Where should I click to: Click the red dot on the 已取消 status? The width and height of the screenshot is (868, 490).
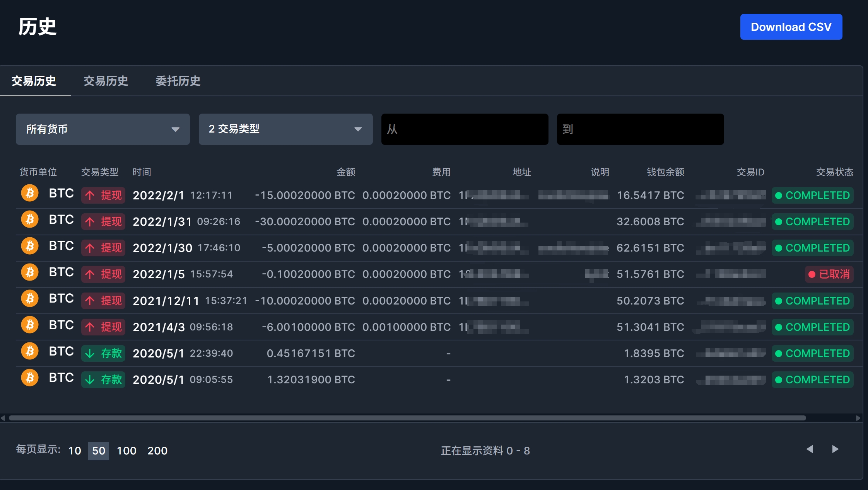coord(812,274)
